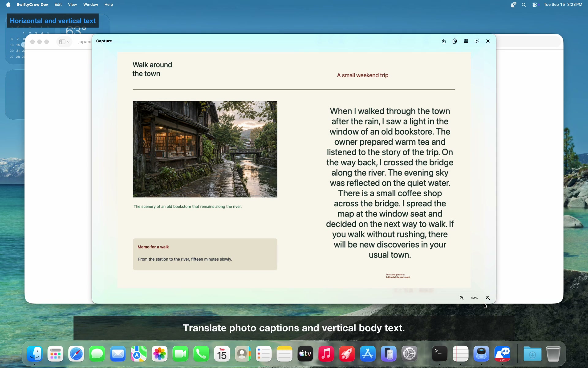
Task: Open the App Store from the Dock
Action: tap(368, 354)
